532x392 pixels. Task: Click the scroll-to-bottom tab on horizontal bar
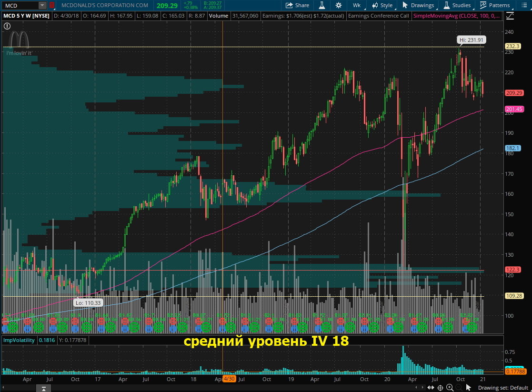(43, 388)
